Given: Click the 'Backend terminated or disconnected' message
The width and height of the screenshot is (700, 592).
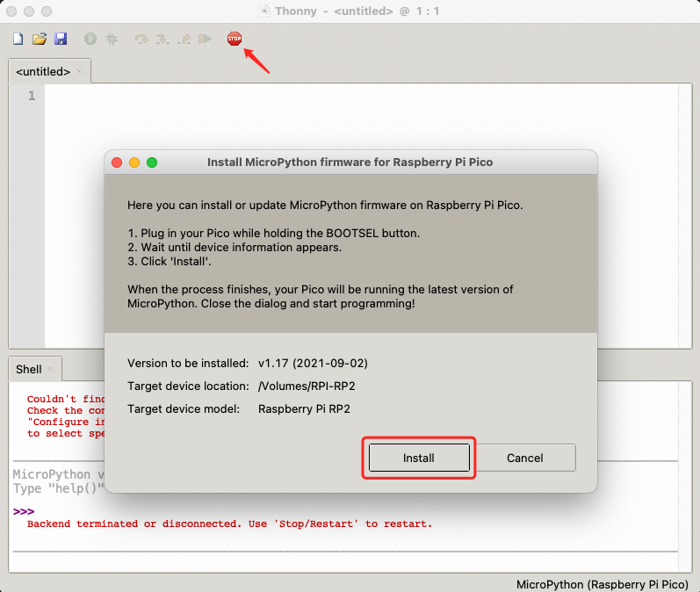Looking at the screenshot, I should tap(230, 523).
